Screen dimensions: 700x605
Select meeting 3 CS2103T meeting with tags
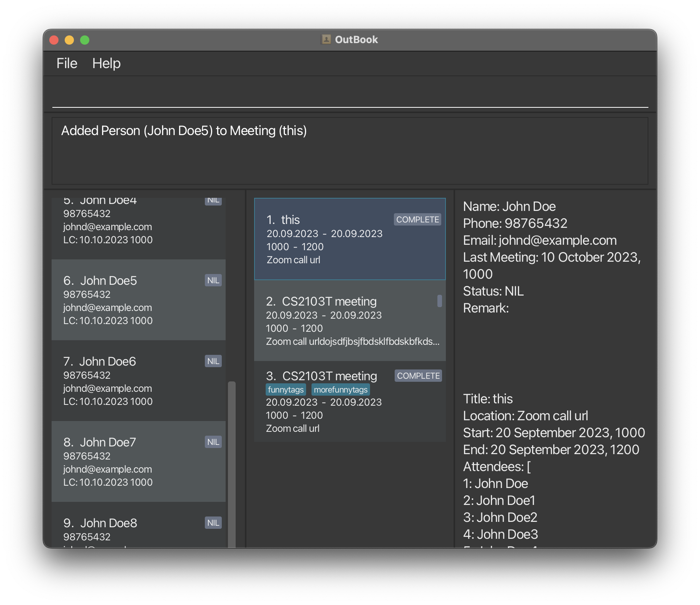[350, 401]
